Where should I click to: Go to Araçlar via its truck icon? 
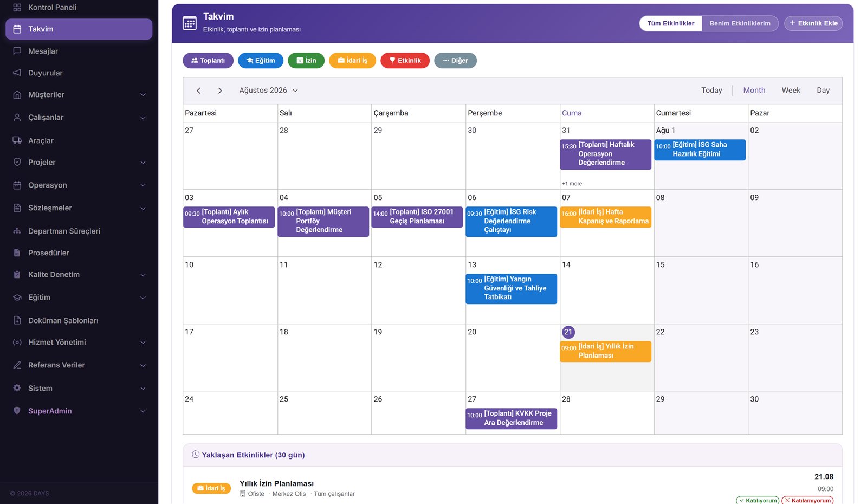[17, 140]
